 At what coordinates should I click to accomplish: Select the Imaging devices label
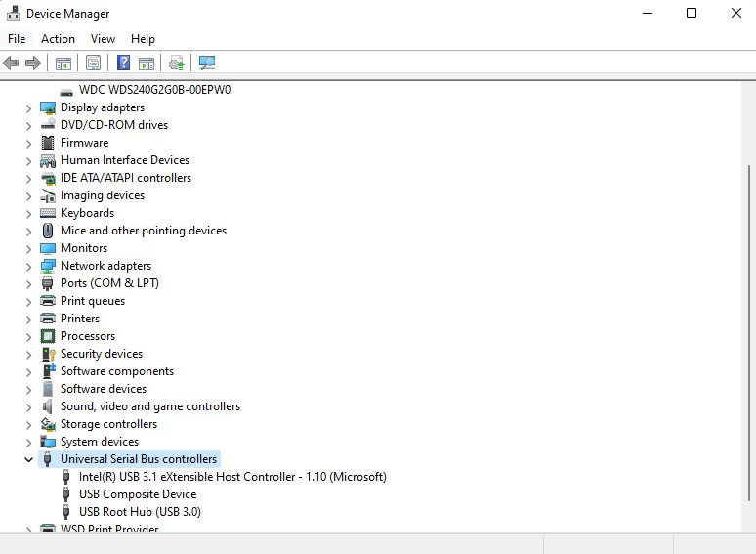(103, 195)
